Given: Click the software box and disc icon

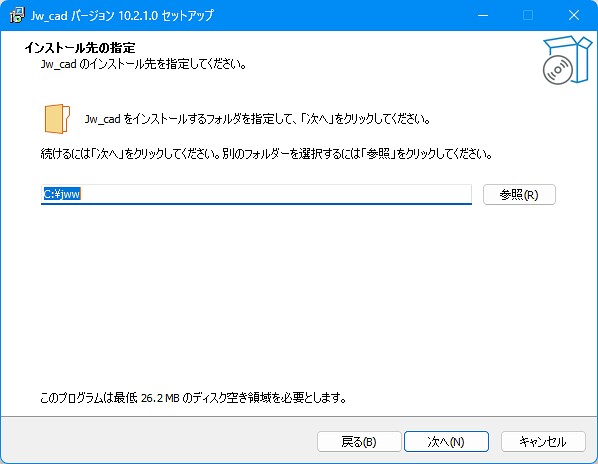Looking at the screenshot, I should 567,60.
